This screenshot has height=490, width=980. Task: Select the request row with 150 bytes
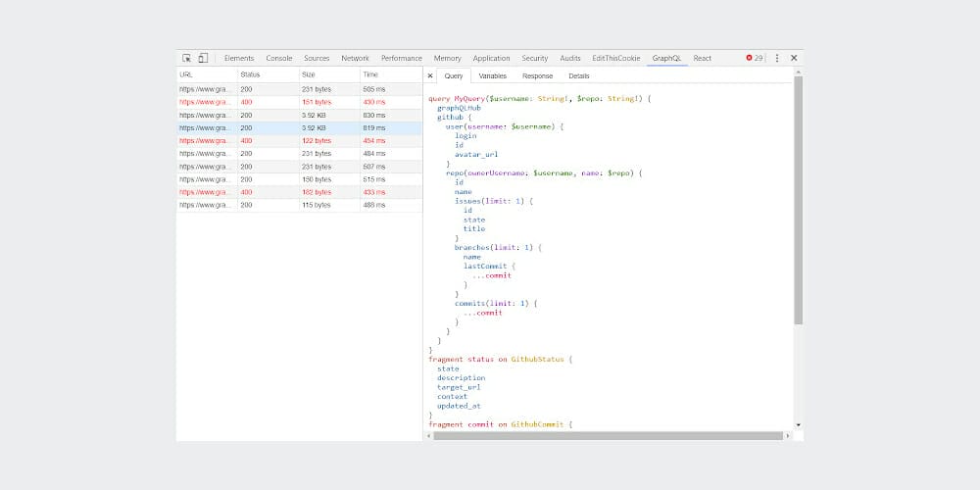pos(299,179)
